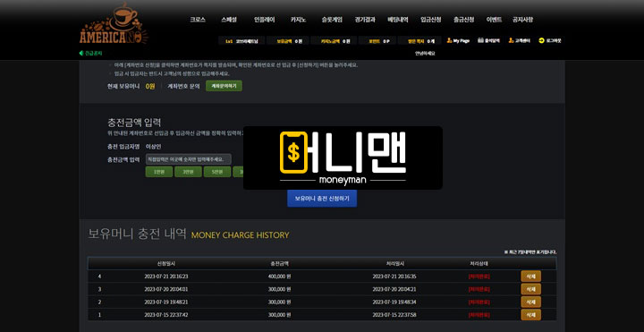The height and width of the screenshot is (332, 644).
Task: Click the Lv1 user level box
Action: click(241, 40)
